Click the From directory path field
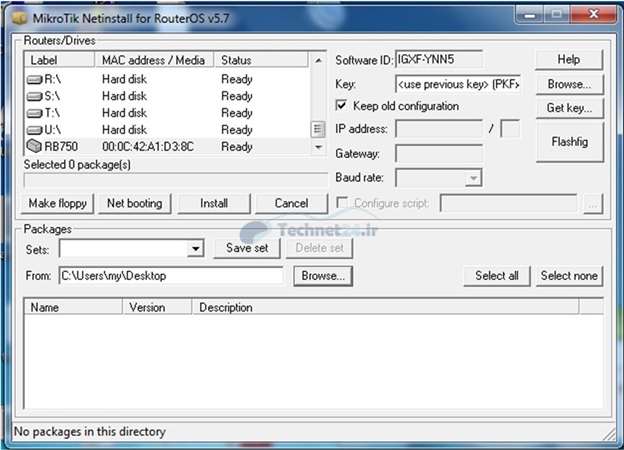Viewport: 624px width, 450px height. pyautogui.click(x=171, y=276)
